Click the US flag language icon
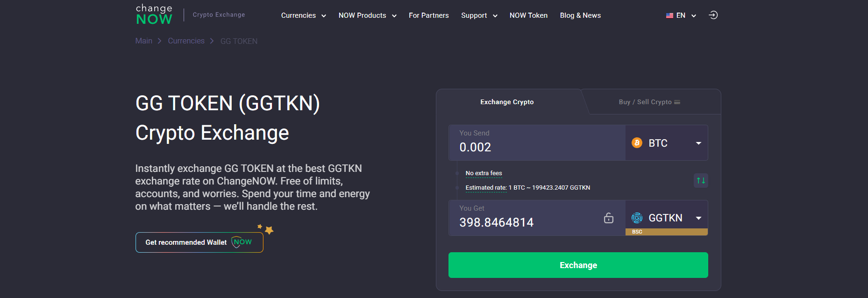Screen dimensions: 868x298 669,15
